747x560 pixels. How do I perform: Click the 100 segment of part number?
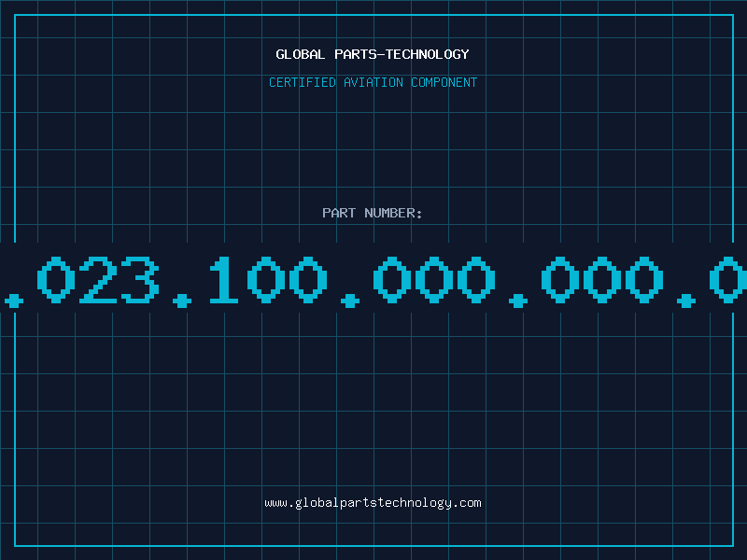pyautogui.click(x=268, y=280)
